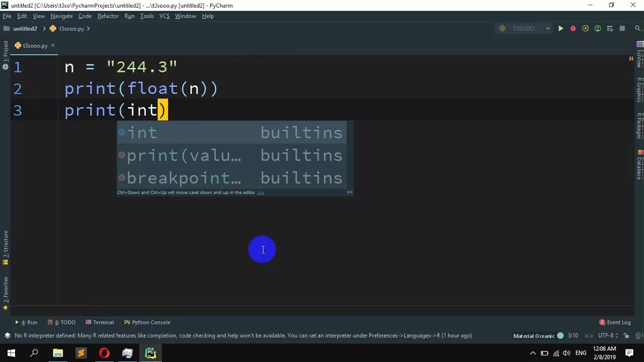
Task: Open the R Packages side panel
Action: pyautogui.click(x=639, y=126)
